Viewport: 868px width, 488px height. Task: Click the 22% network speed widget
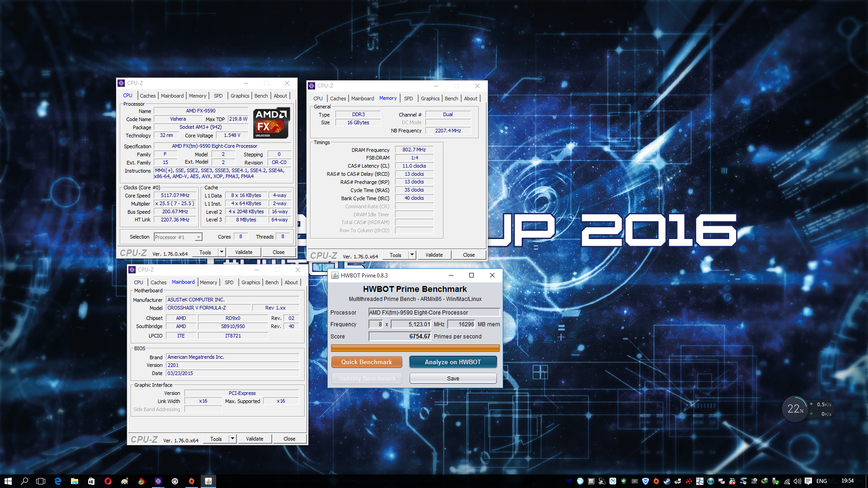tap(795, 409)
